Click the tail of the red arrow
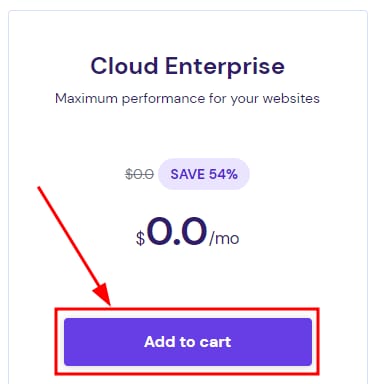Image resolution: width=380 pixels, height=384 pixels. (39, 188)
